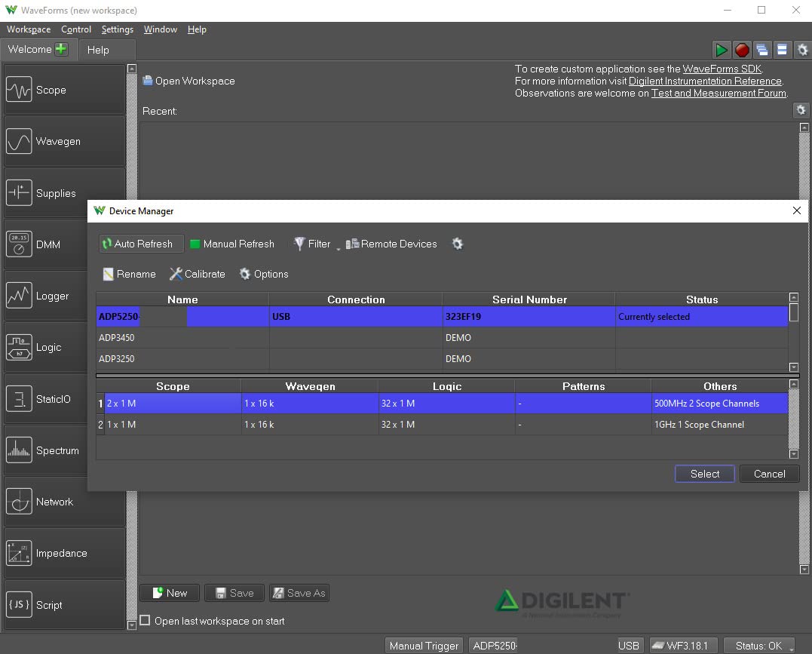Open the Logger instrument
This screenshot has width=812, height=654.
pyautogui.click(x=47, y=296)
